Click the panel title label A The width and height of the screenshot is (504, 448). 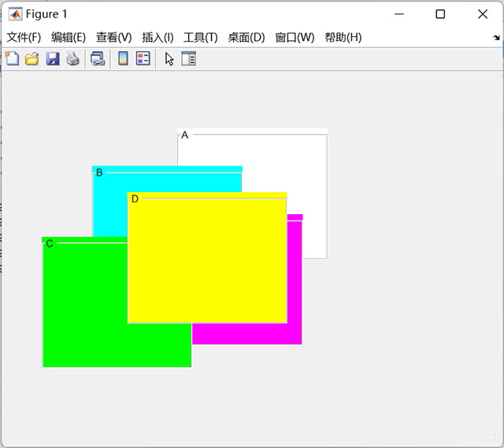point(184,135)
